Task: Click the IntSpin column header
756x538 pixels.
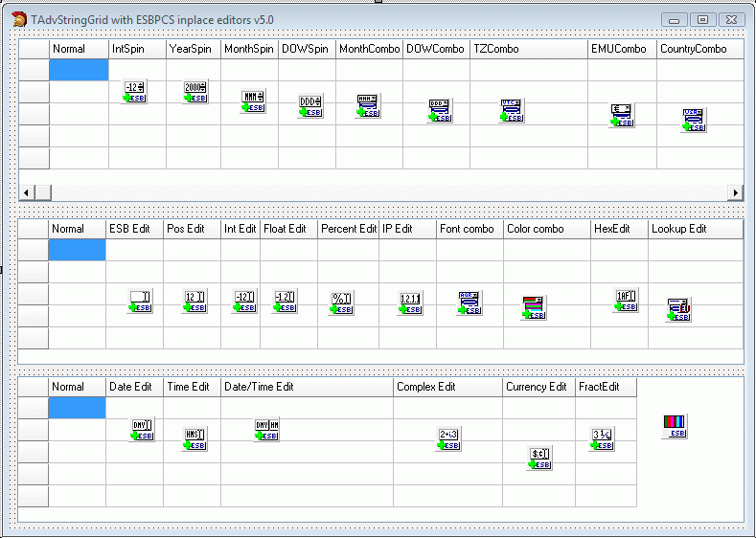Action: [x=137, y=49]
